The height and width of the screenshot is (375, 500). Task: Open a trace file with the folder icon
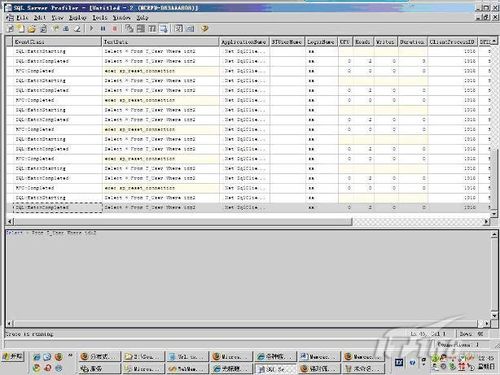click(x=31, y=29)
